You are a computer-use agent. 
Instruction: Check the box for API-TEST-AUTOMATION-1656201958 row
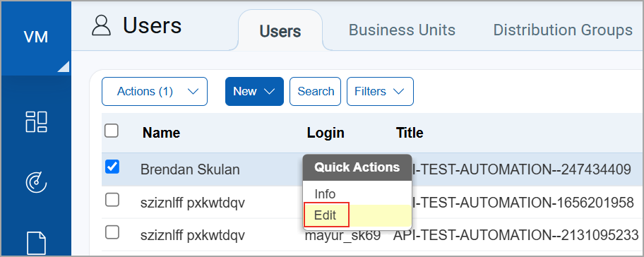coord(112,200)
